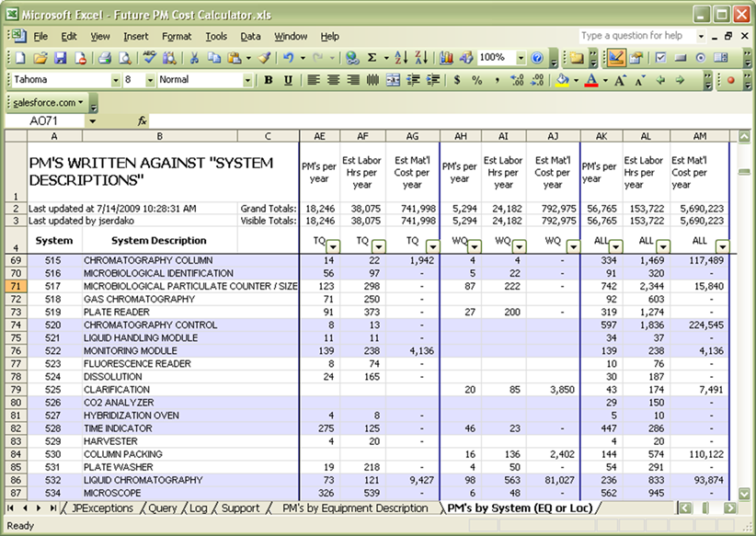
Task: Switch to PM's by Equipment Description tab
Action: click(355, 508)
